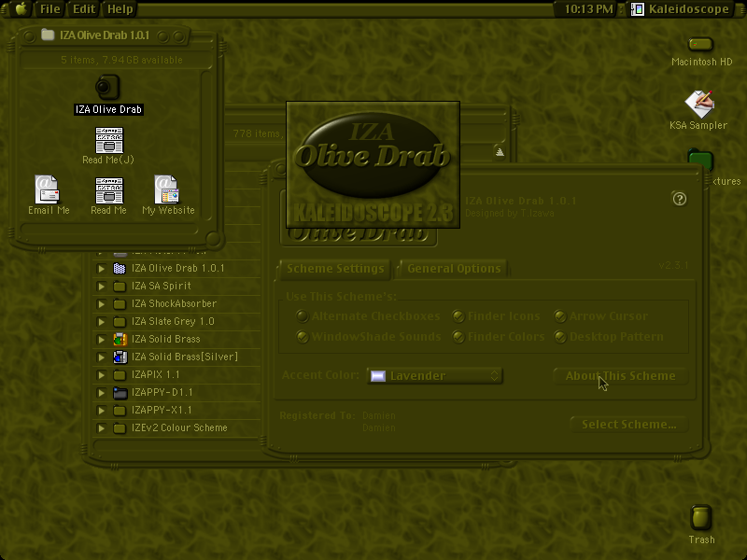Select the Trash icon on the desktop
Viewport: 747px width, 560px height.
[x=701, y=517]
